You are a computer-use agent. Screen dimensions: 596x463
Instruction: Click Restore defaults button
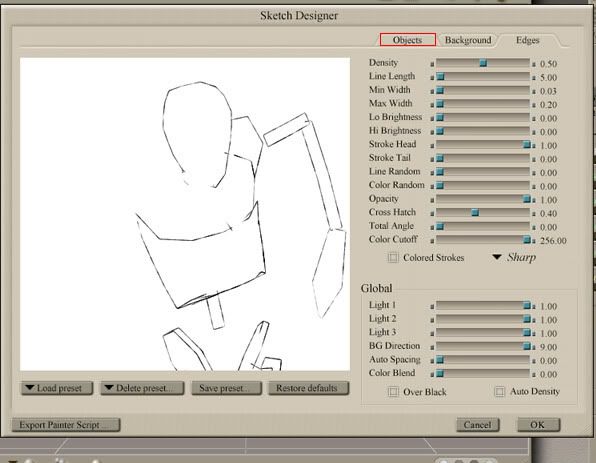[308, 388]
